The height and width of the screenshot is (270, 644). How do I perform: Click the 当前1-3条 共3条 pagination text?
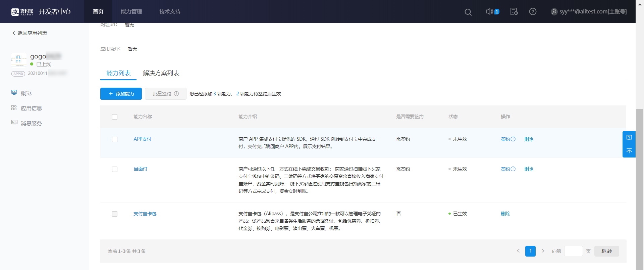127,251
